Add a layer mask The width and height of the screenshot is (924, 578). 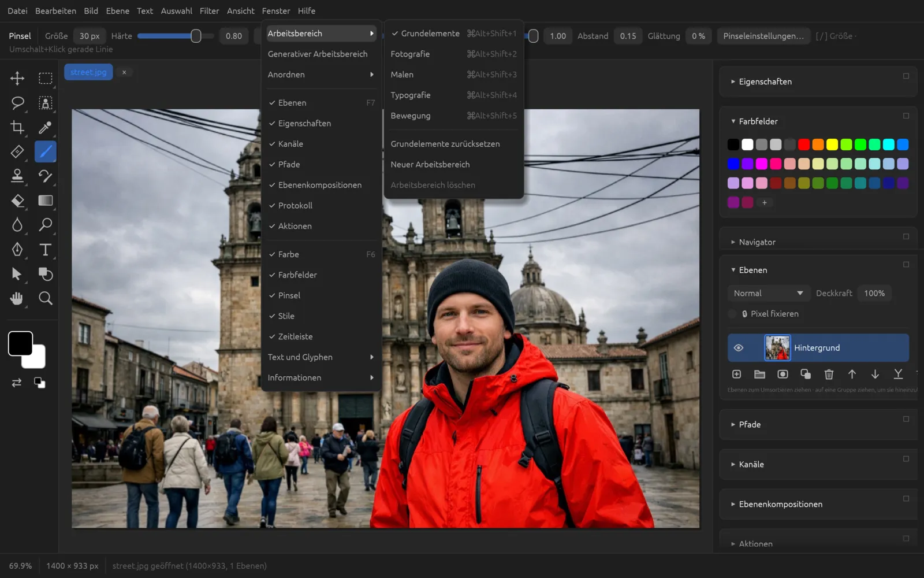click(x=783, y=375)
